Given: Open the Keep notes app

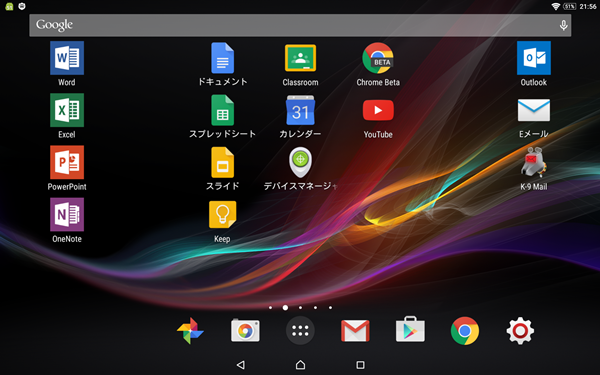Looking at the screenshot, I should point(222,215).
